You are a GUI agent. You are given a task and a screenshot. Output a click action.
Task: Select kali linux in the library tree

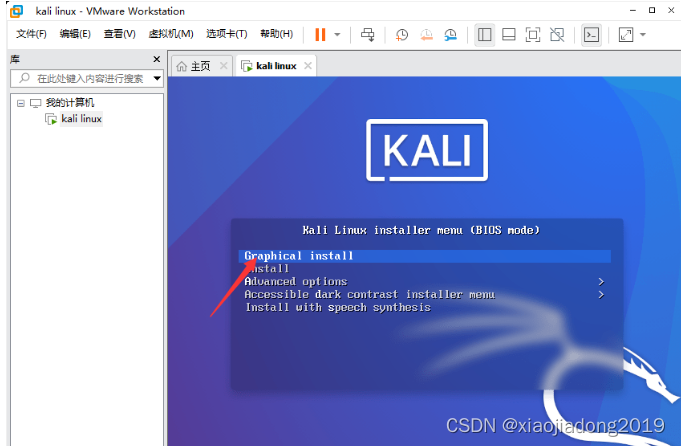(81, 119)
